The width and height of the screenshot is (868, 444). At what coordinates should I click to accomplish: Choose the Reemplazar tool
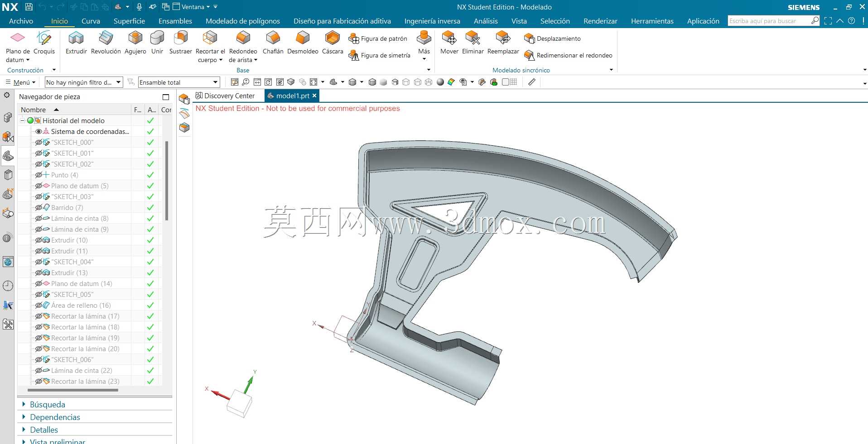point(503,43)
